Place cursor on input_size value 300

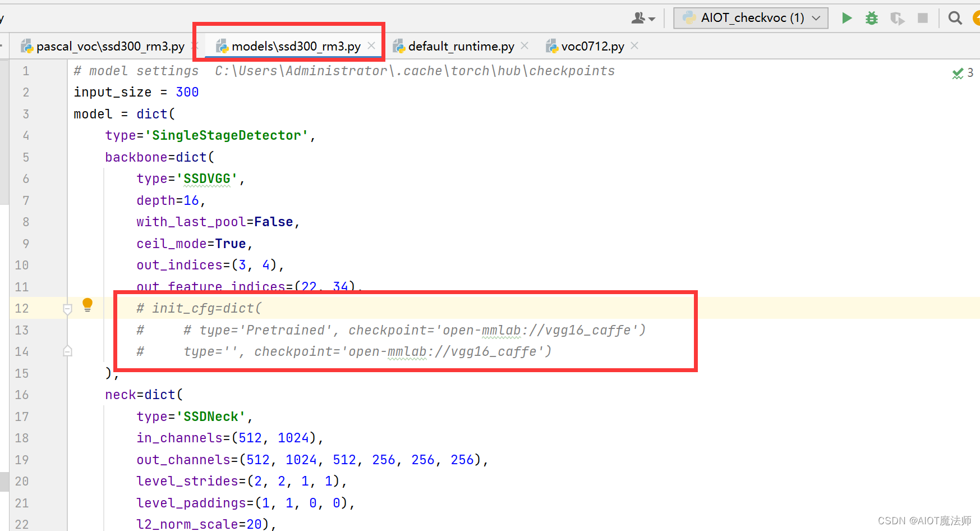pyautogui.click(x=187, y=93)
